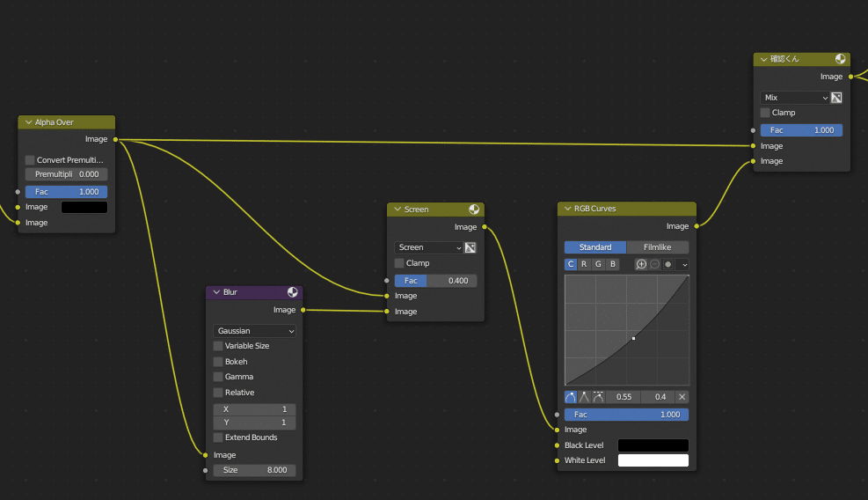Open White Level color swatch

(x=653, y=460)
